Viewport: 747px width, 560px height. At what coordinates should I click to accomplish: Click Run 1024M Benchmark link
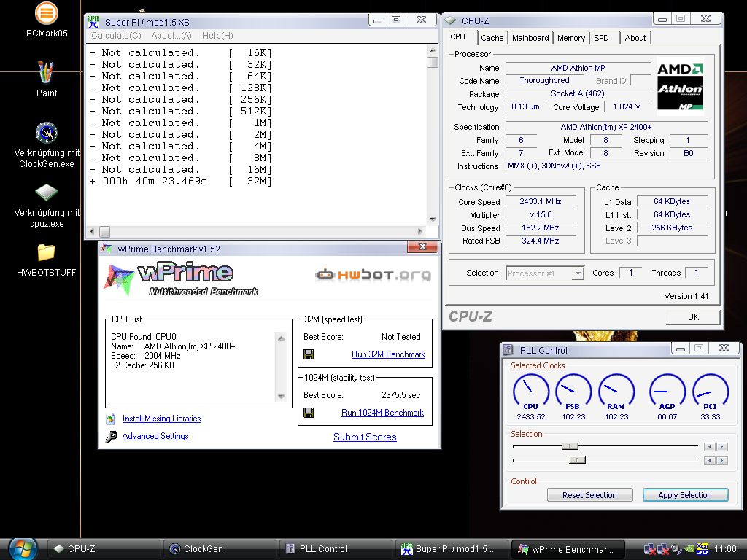pos(382,413)
